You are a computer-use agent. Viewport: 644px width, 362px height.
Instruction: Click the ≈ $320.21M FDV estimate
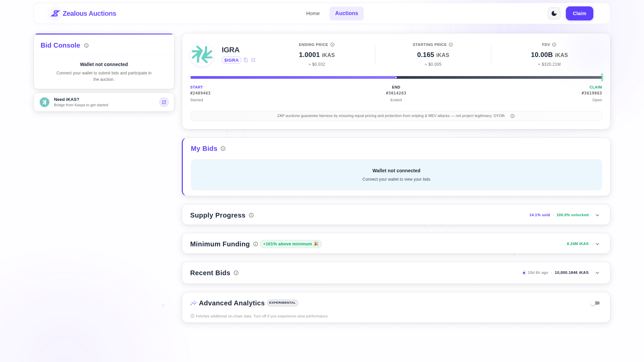pos(549,64)
